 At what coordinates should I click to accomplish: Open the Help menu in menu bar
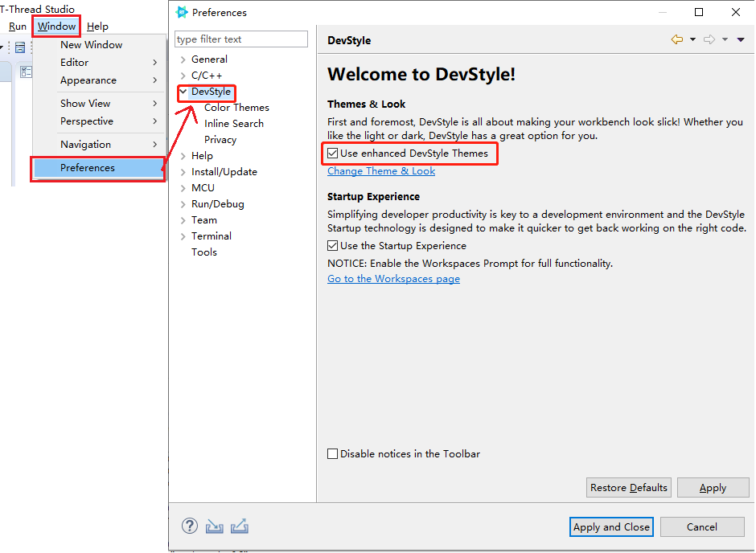pos(97,27)
